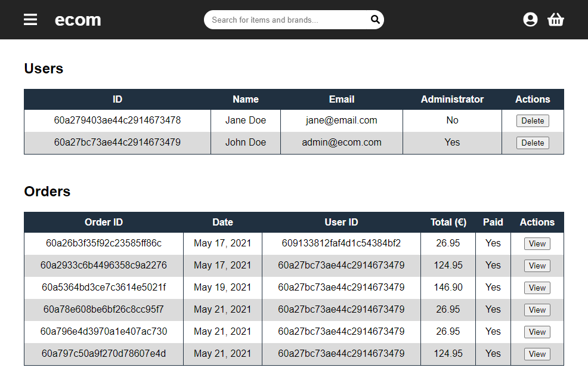Click the Email column header
Screen dimensions: 588x392
coord(342,100)
